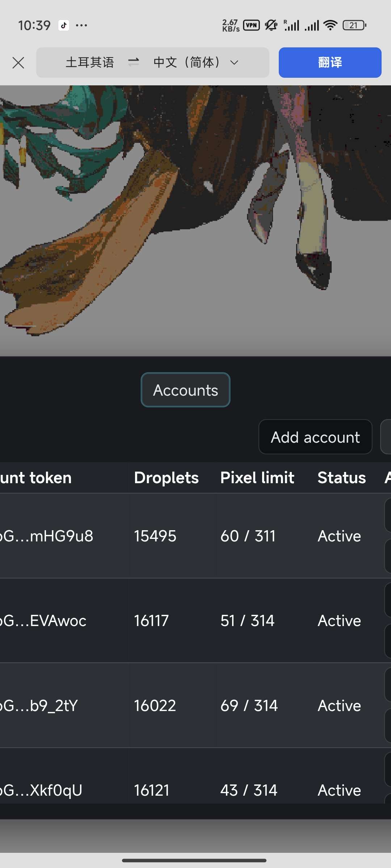
Task: Close the translation overlay with the X icon
Action: click(x=18, y=63)
